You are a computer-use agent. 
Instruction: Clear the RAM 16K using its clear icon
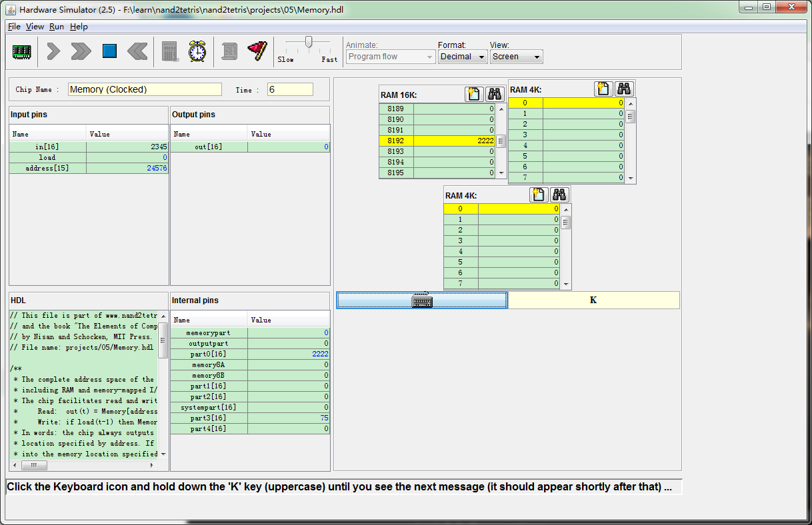pyautogui.click(x=474, y=94)
